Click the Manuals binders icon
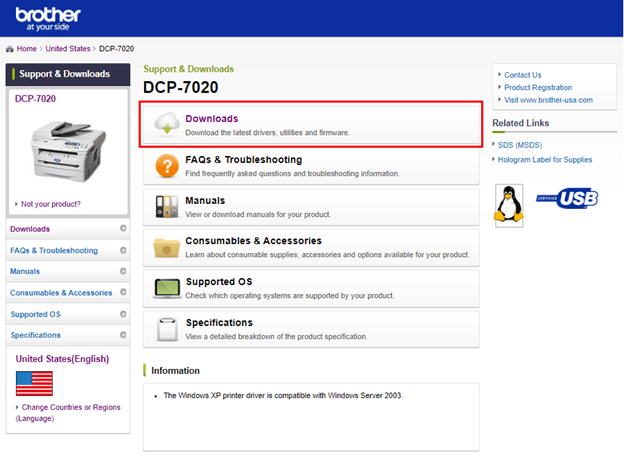This screenshot has height=464, width=624. (167, 206)
